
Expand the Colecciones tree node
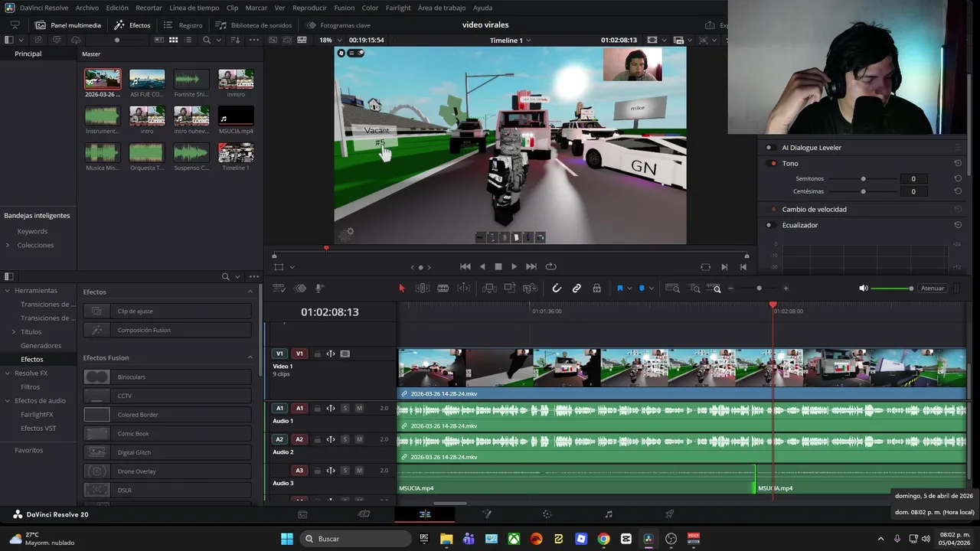[x=8, y=245]
